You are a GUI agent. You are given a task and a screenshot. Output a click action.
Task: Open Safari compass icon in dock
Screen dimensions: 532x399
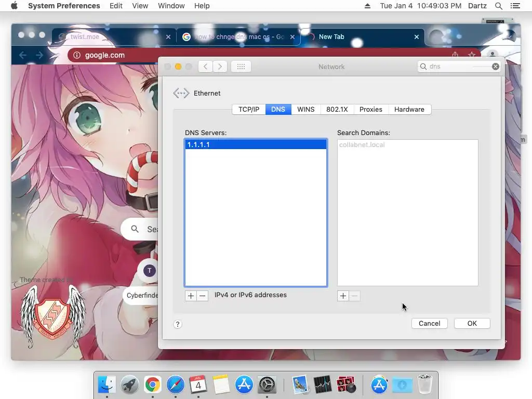point(176,385)
